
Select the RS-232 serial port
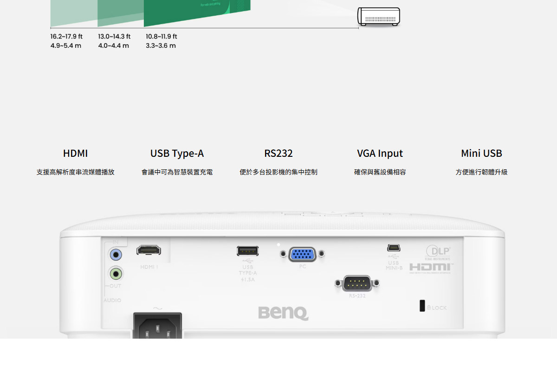(357, 283)
